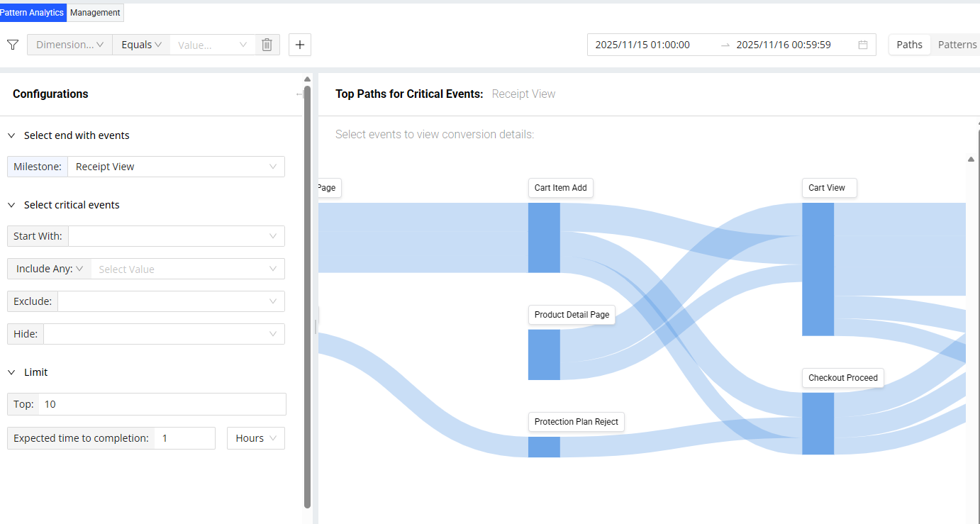Viewport: 980px width, 524px height.
Task: Click the Checkout Proceed node label
Action: (x=842, y=378)
